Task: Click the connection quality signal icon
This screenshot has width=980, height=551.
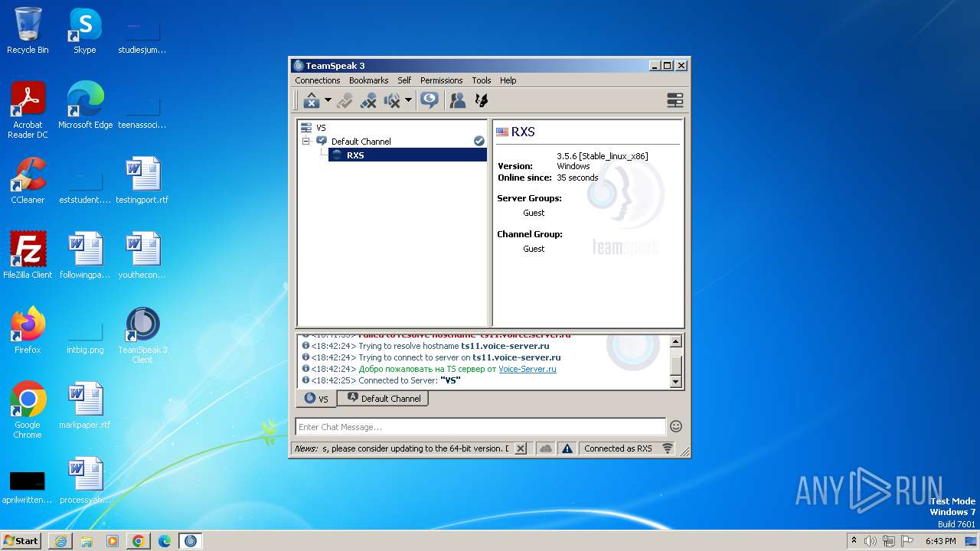Action: pyautogui.click(x=668, y=448)
